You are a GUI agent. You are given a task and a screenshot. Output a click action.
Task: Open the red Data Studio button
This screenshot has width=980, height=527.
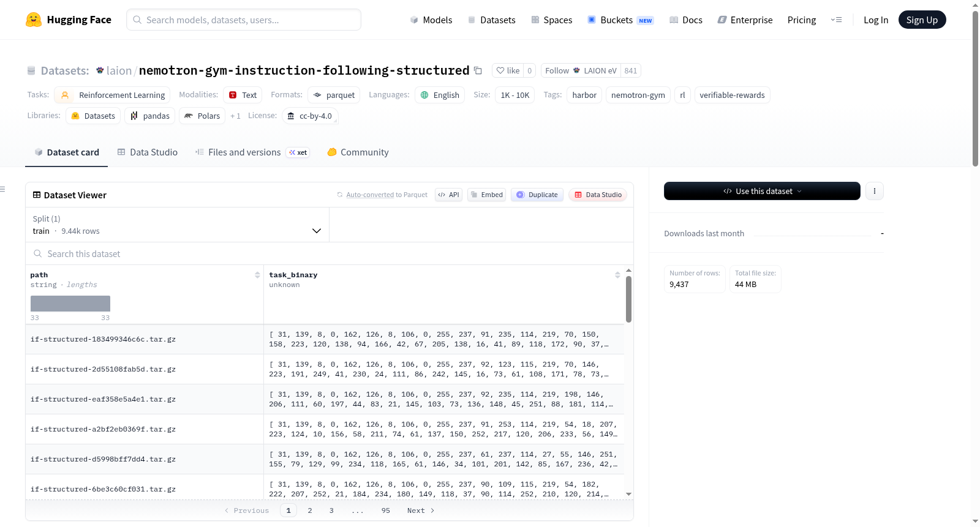pos(598,195)
